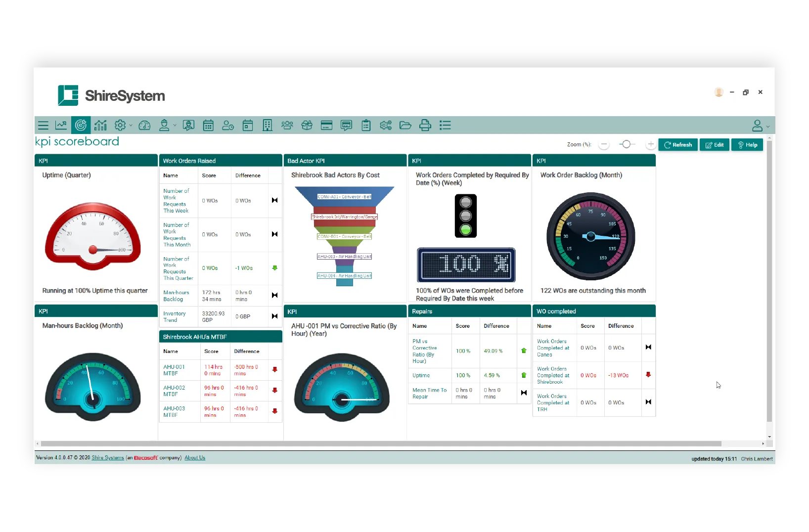Click 'Work Orders Completed at Shirebrook'
This screenshot has width=809, height=532.
[553, 375]
